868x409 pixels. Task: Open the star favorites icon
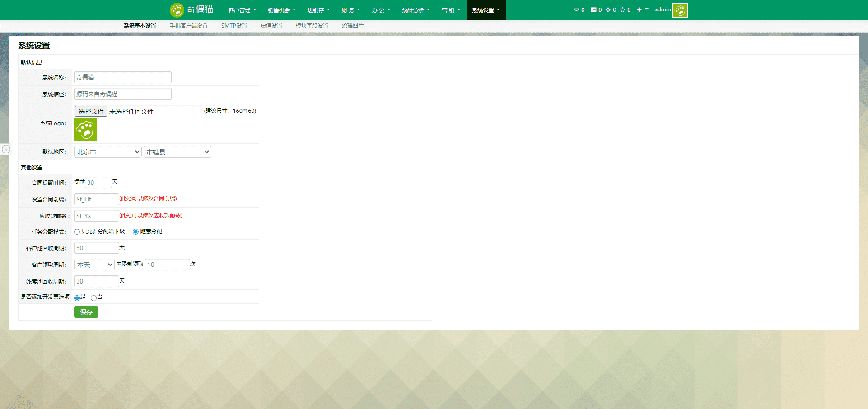622,10
